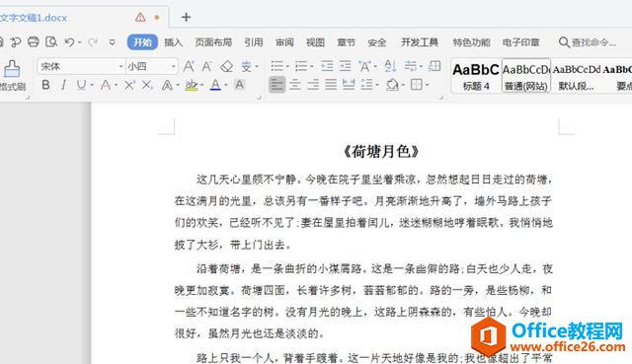Screen dimensions: 632x364
Task: Open the numbering style dropdown arrow
Action: 311,66
